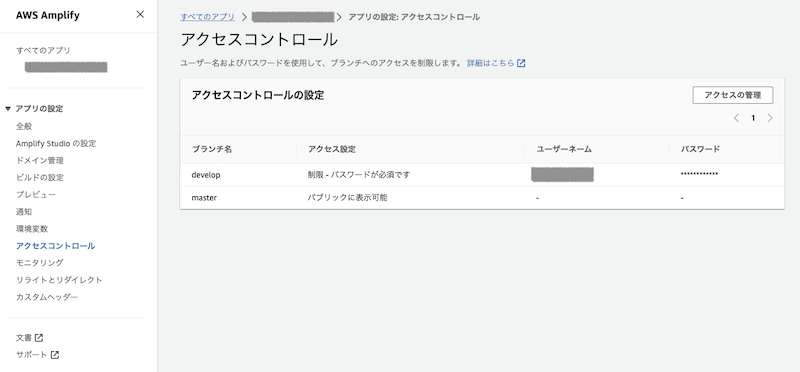The image size is (800, 372).
Task: Click パブリックに表示可能 cell
Action: [347, 197]
